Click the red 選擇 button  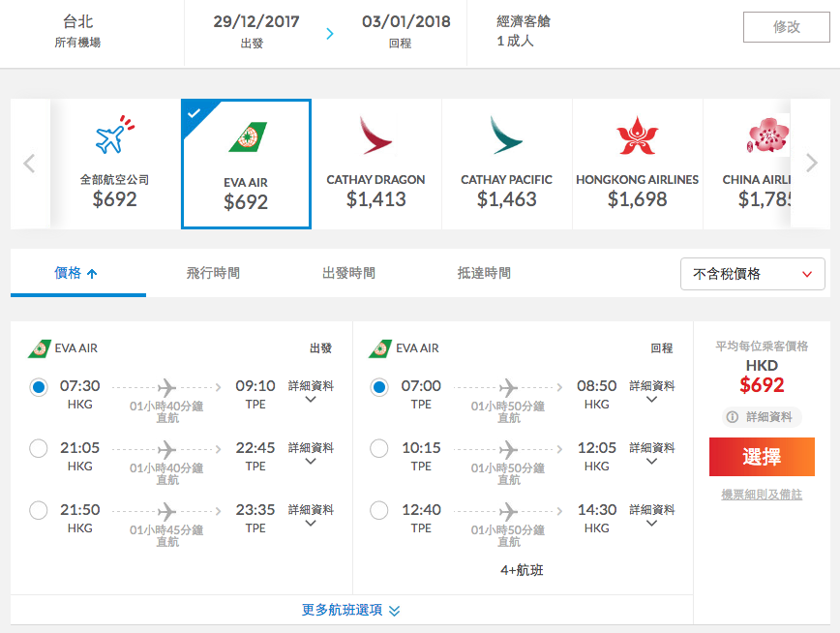[x=762, y=457]
